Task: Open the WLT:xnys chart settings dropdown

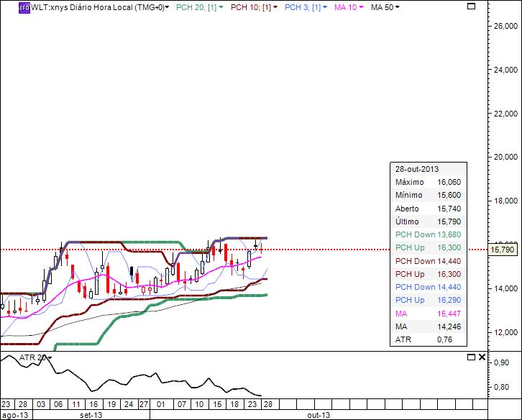Action: click(x=167, y=7)
